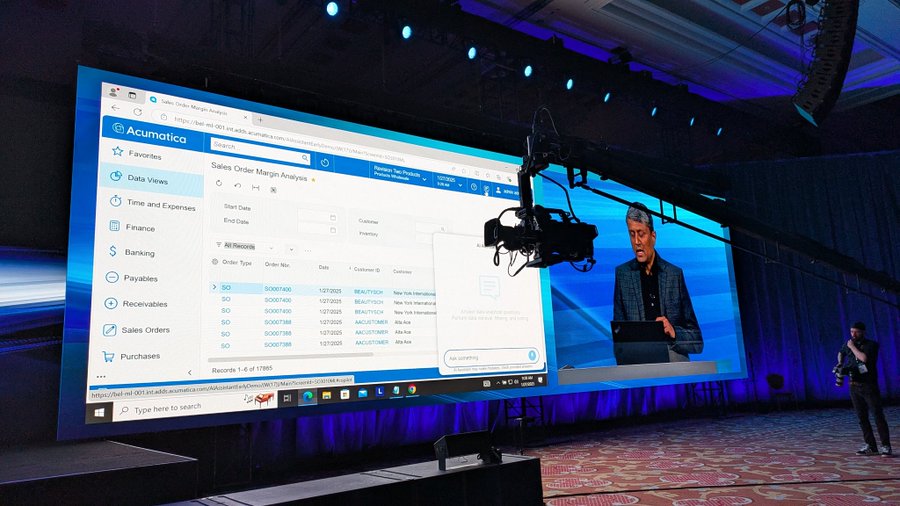
Task: Open the Receivables plus-circle icon
Action: [x=111, y=303]
